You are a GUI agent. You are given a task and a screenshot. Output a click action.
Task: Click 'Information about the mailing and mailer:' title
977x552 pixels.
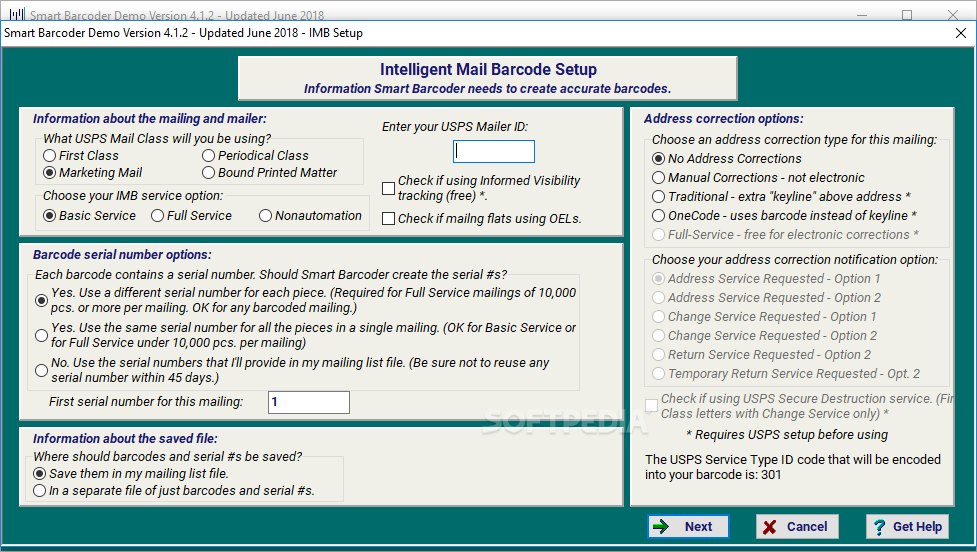pyautogui.click(x=150, y=118)
